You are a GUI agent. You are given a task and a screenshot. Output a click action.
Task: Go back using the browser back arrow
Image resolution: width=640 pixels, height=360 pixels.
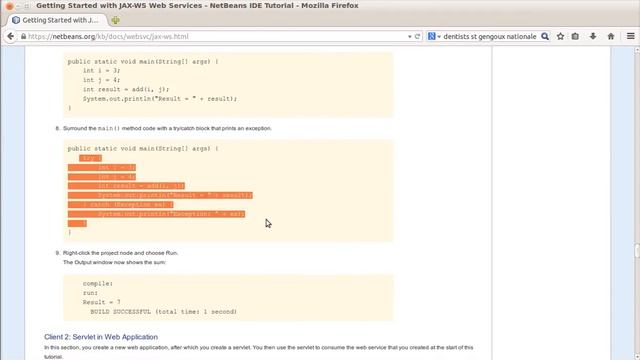click(10, 36)
